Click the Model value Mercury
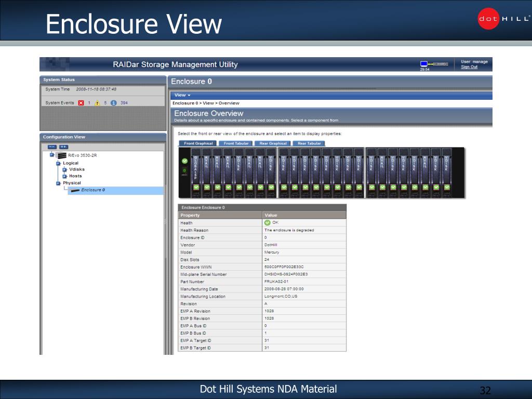Image resolution: width=532 pixels, height=399 pixels. [x=272, y=252]
